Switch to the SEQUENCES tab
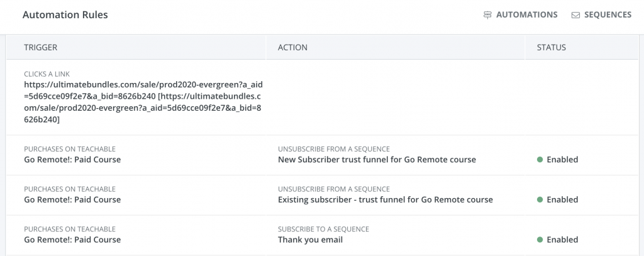 608,15
